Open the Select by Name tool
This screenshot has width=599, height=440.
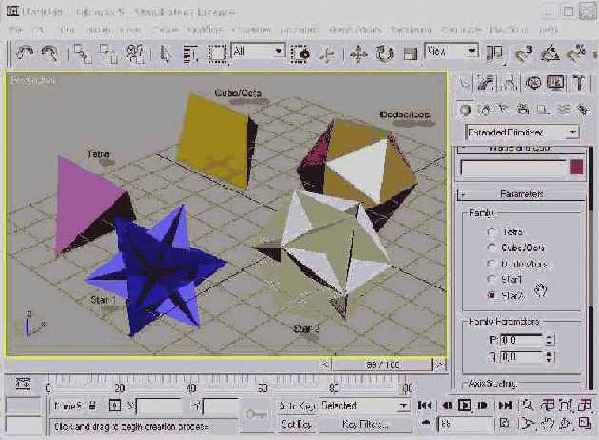pos(190,53)
